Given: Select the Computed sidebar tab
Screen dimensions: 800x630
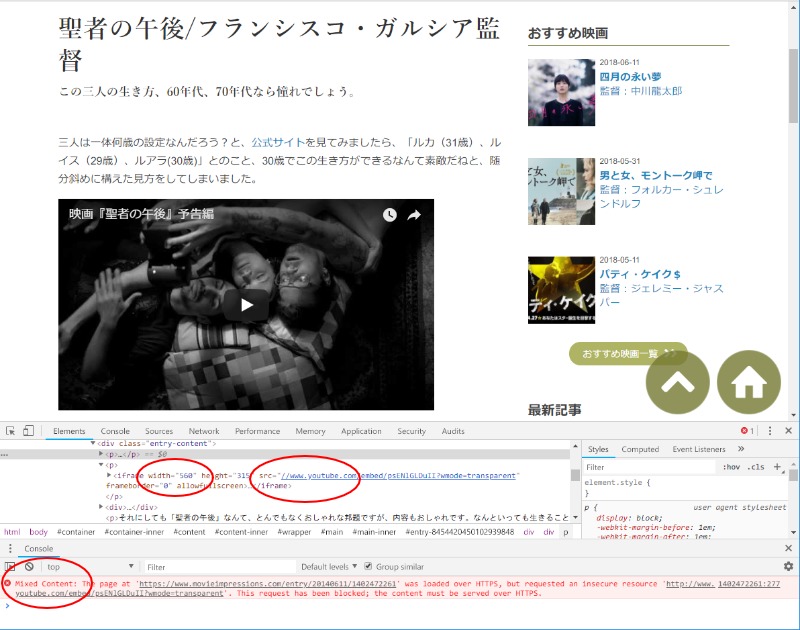Looking at the screenshot, I should click(x=640, y=449).
